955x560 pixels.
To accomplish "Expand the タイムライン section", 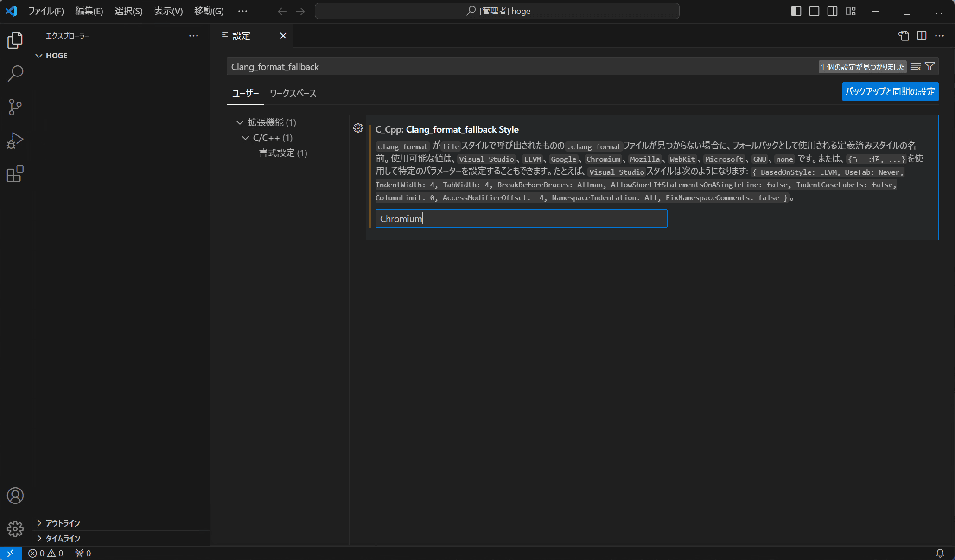I will [121, 538].
